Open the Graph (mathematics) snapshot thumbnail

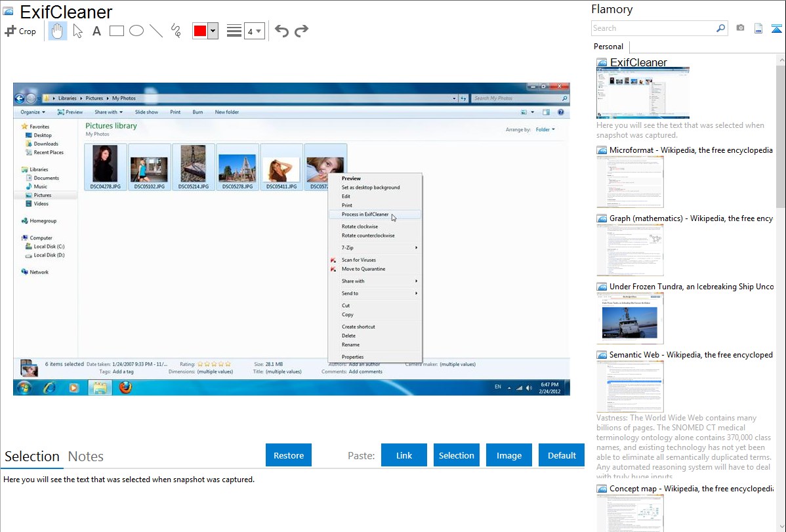630,250
